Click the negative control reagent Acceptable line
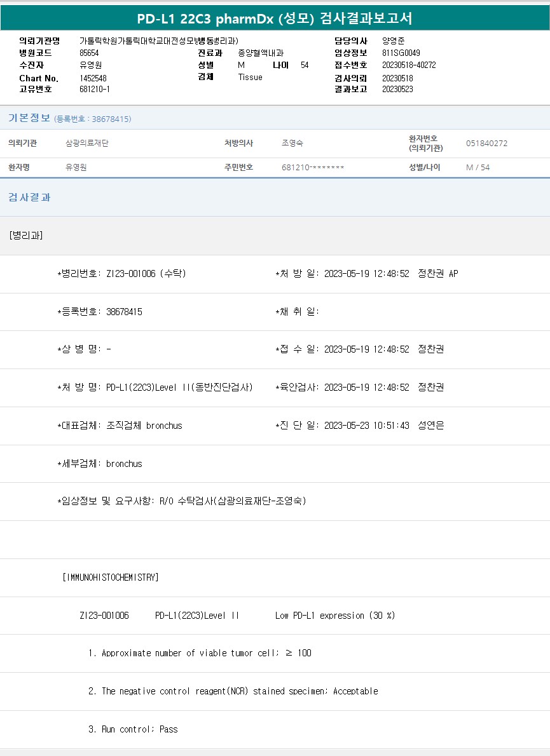550x756 pixels. pyautogui.click(x=233, y=691)
